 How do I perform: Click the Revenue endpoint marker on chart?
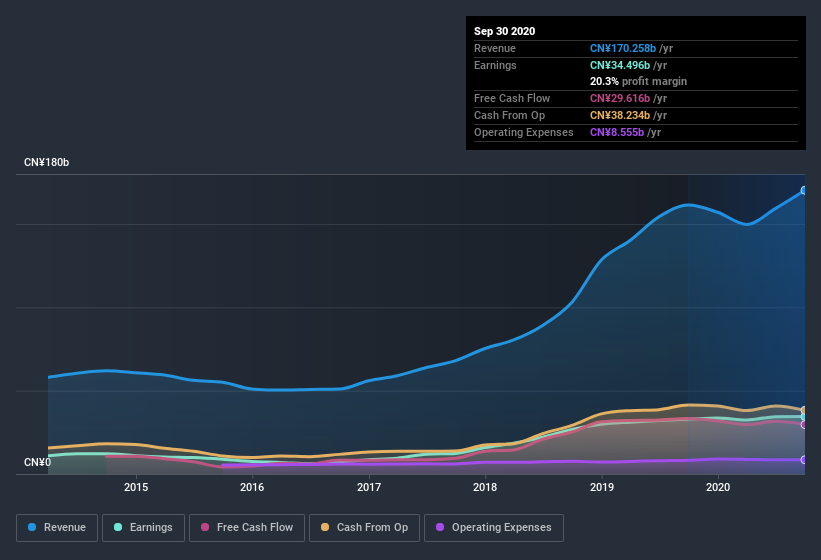pos(804,191)
